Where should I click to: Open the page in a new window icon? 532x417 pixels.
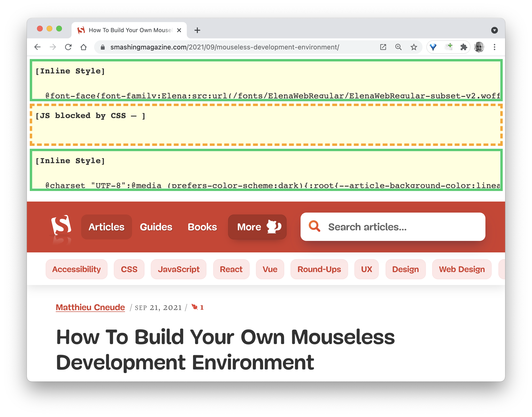point(383,47)
